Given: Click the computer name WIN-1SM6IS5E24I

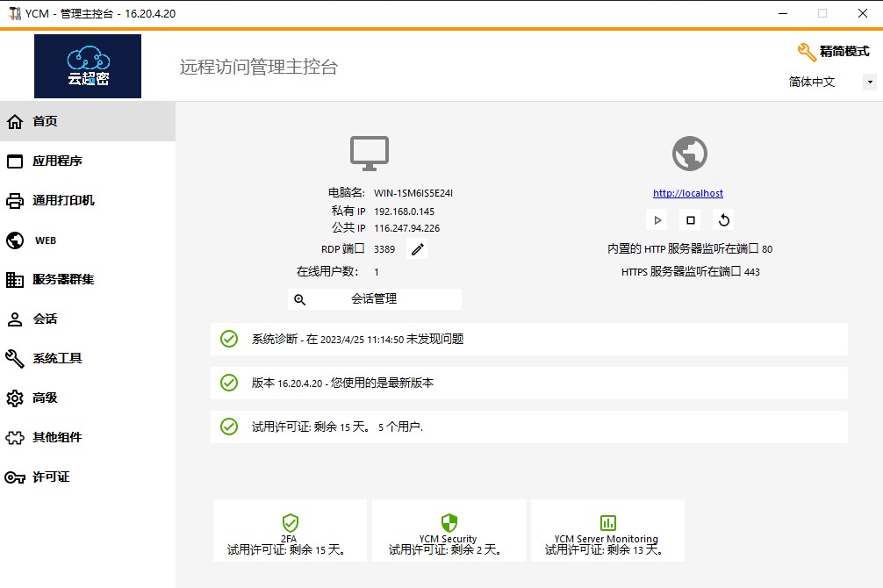Looking at the screenshot, I should tap(413, 193).
